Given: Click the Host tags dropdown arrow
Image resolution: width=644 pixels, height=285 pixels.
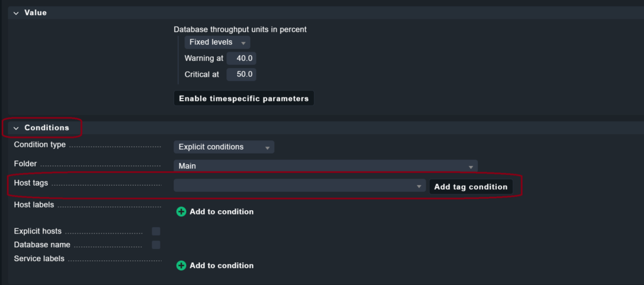Looking at the screenshot, I should (x=419, y=187).
